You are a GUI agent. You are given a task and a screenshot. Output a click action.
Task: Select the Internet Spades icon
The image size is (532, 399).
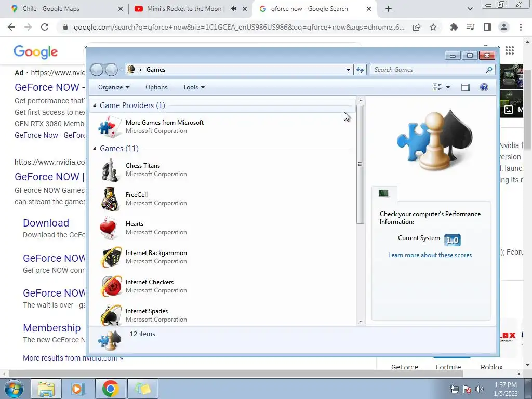tap(111, 315)
